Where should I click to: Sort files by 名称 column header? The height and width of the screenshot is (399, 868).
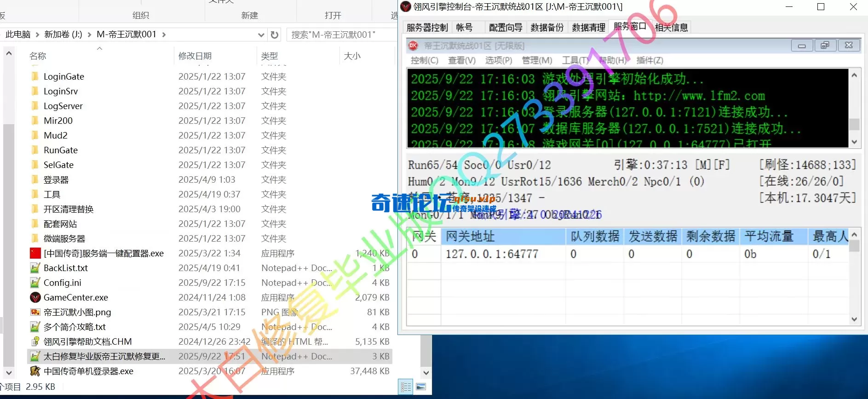point(99,56)
